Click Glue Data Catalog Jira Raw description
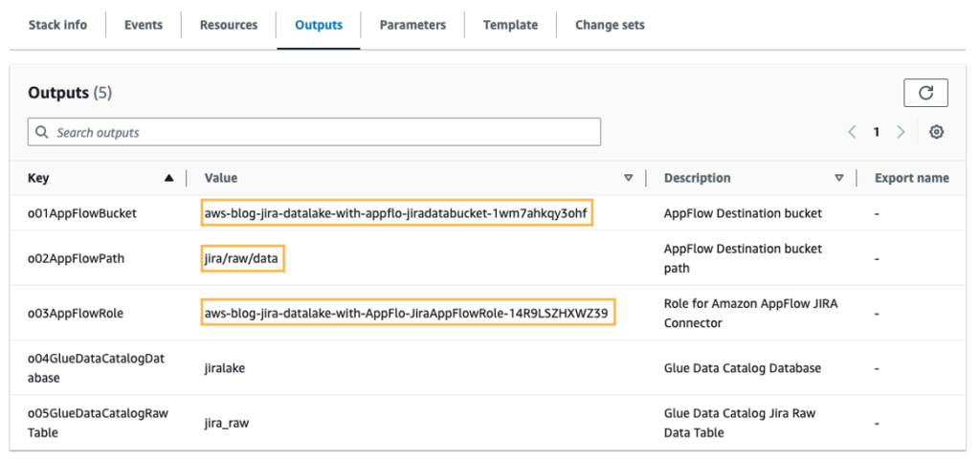 (x=740, y=423)
